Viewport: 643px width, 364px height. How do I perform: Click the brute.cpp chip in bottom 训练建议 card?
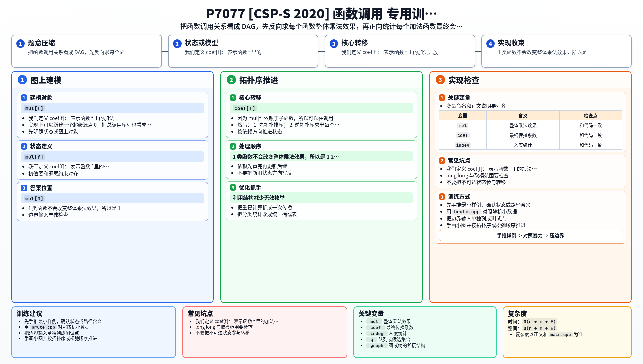coord(43,327)
